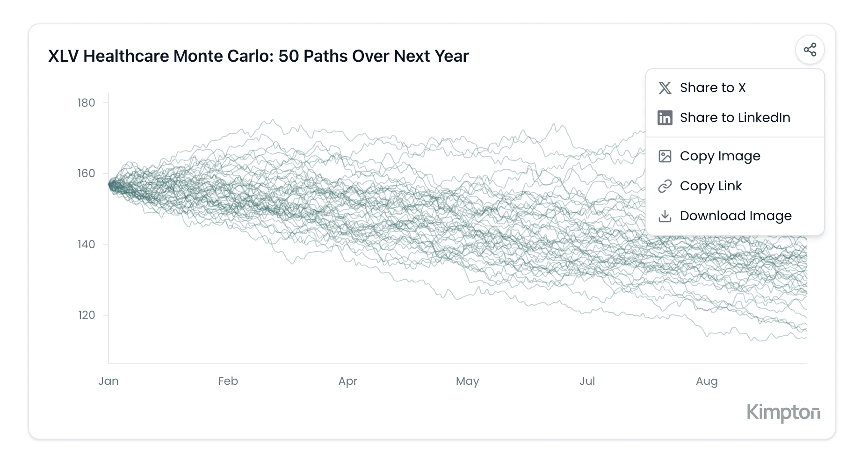Click the 120 y-axis label
The image size is (868, 462).
[x=86, y=315]
